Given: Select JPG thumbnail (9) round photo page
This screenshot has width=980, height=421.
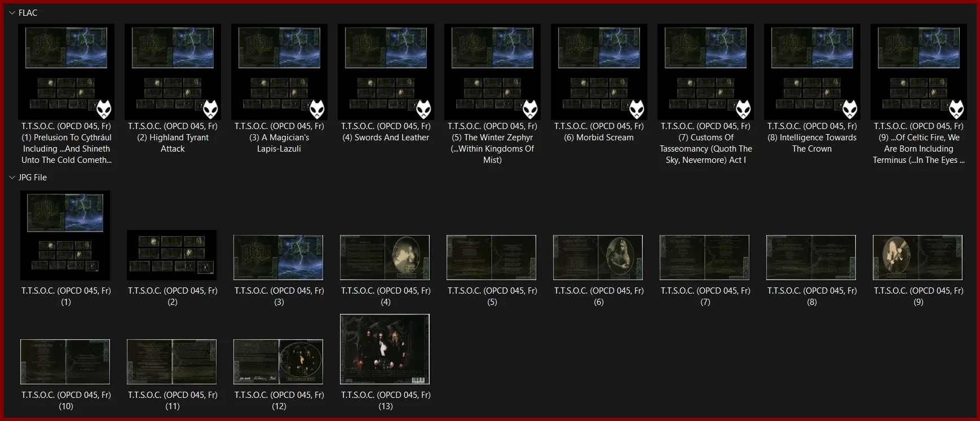Looking at the screenshot, I should tap(918, 258).
